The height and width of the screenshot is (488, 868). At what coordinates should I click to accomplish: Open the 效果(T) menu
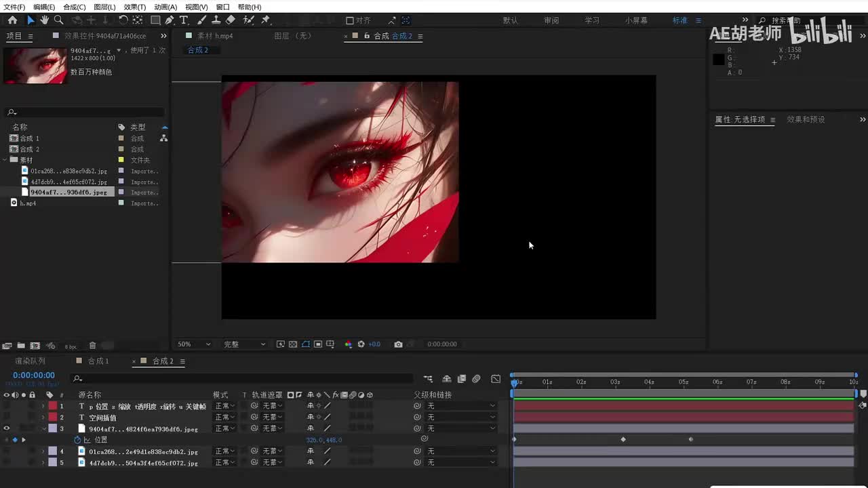click(134, 7)
